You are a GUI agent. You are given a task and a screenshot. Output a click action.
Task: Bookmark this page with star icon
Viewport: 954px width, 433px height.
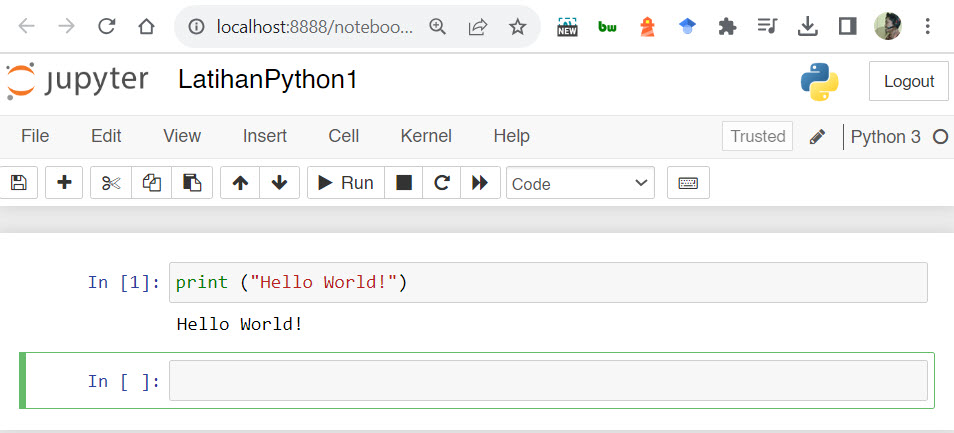coord(517,27)
